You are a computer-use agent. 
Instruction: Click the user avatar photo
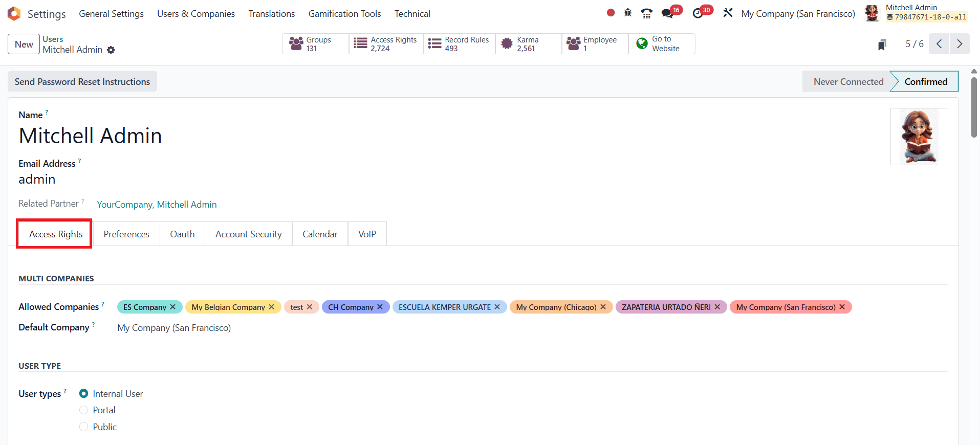click(919, 137)
